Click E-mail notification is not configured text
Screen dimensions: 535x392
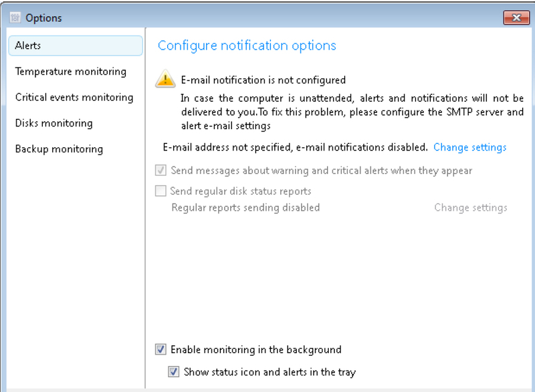pos(263,80)
